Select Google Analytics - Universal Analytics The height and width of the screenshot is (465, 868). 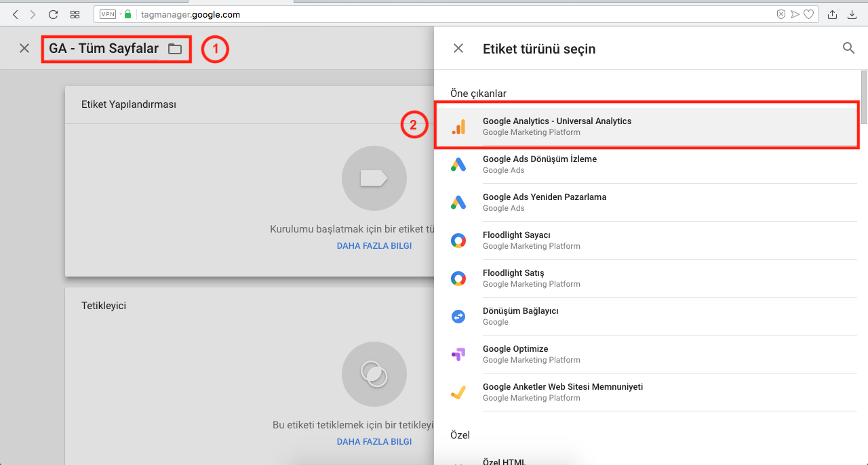[646, 126]
